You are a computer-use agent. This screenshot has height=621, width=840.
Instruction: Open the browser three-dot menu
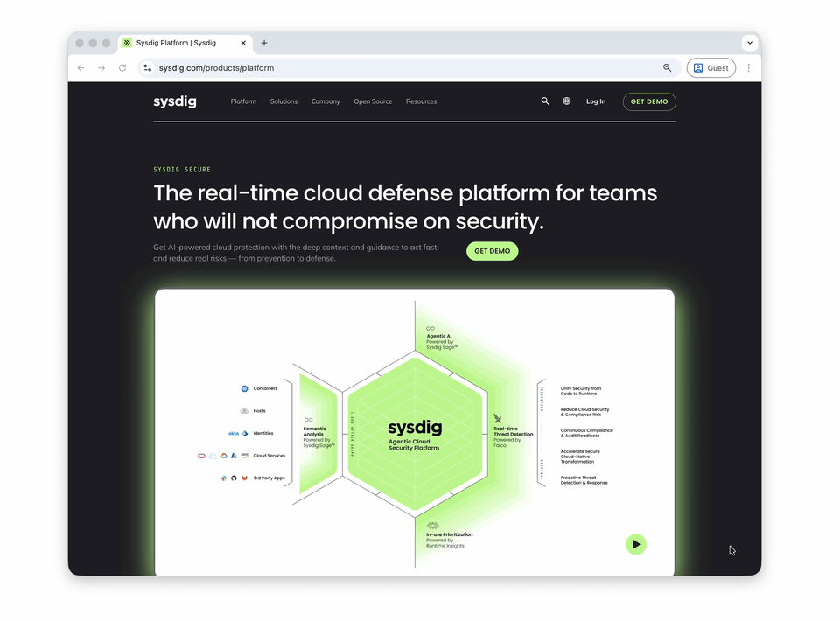coord(749,68)
